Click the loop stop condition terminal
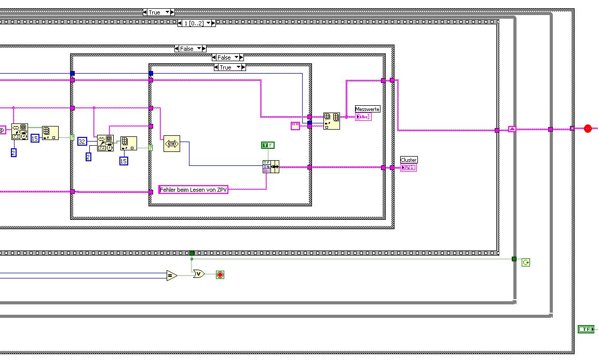This screenshot has height=364, width=598. [x=220, y=275]
